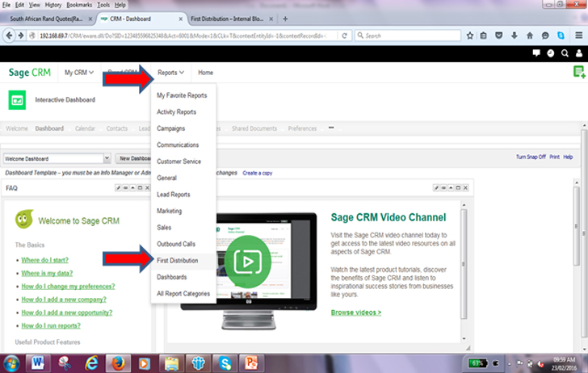This screenshot has height=373, width=588.
Task: Choose Communications in the Reports menu
Action: pos(178,145)
